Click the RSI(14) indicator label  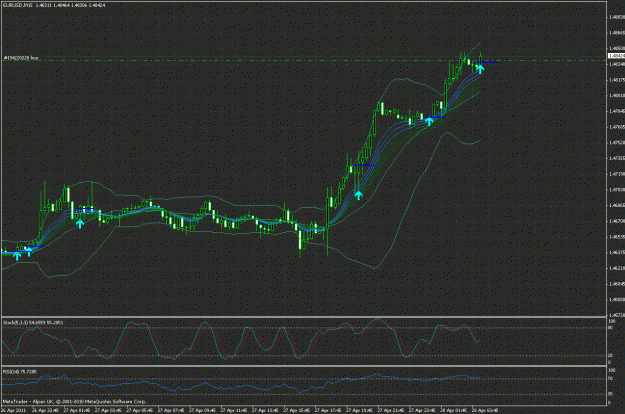click(20, 371)
